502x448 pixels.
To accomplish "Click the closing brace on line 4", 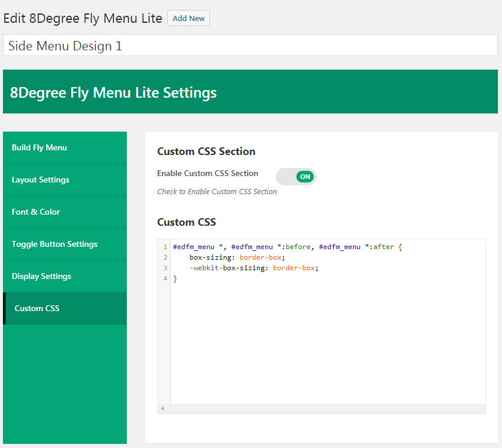I will (x=175, y=278).
